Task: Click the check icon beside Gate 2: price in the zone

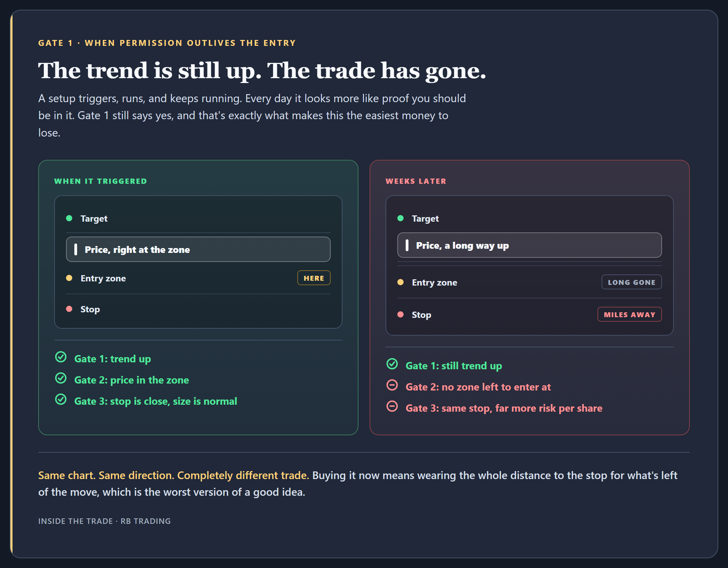Action: click(x=61, y=378)
